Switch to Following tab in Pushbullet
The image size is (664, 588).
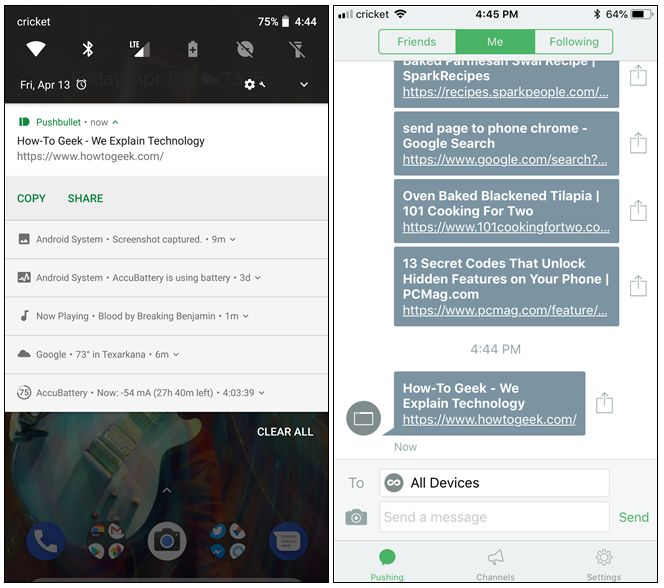574,41
